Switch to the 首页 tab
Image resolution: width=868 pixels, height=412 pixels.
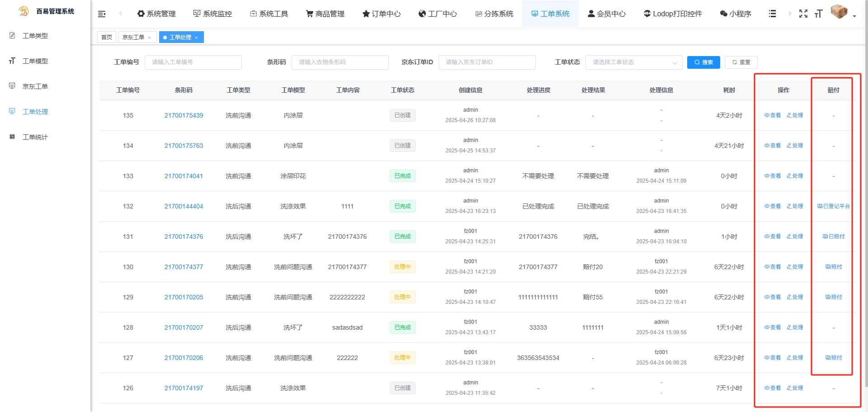tap(107, 37)
